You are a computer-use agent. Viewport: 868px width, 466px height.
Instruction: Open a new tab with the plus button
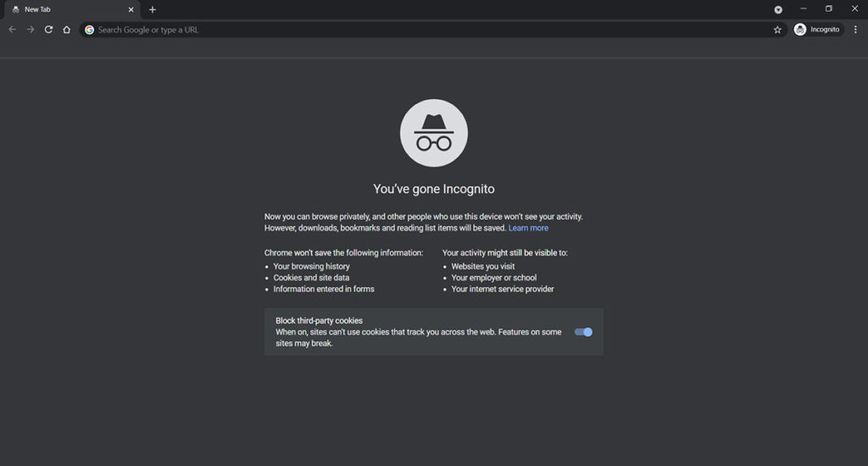pyautogui.click(x=153, y=9)
